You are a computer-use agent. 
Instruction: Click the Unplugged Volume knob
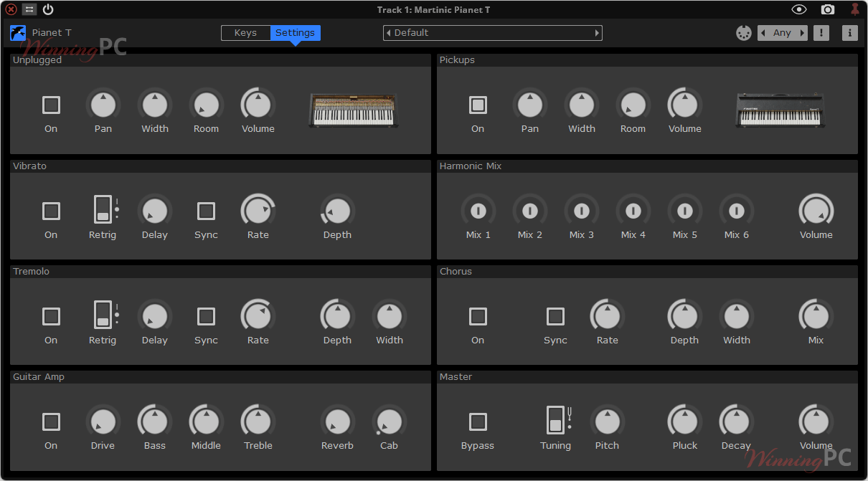click(258, 105)
